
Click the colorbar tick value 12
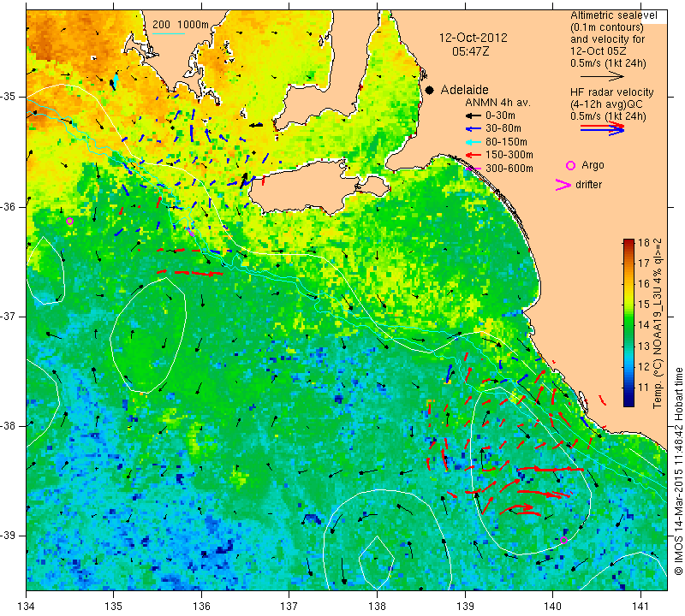644,367
